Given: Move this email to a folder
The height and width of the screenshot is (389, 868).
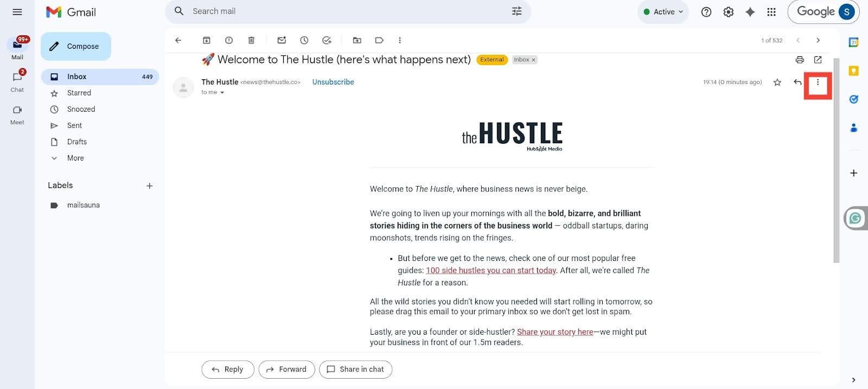Looking at the screenshot, I should (x=357, y=40).
